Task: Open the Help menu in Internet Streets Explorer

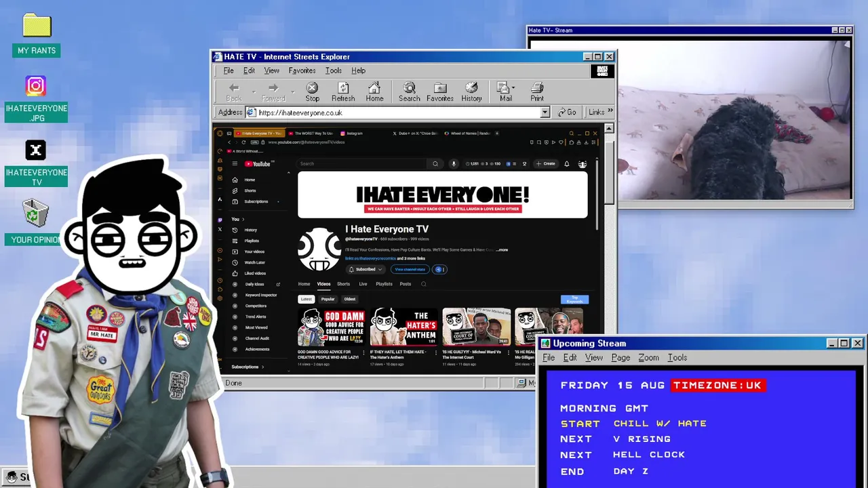Action: [x=358, y=70]
